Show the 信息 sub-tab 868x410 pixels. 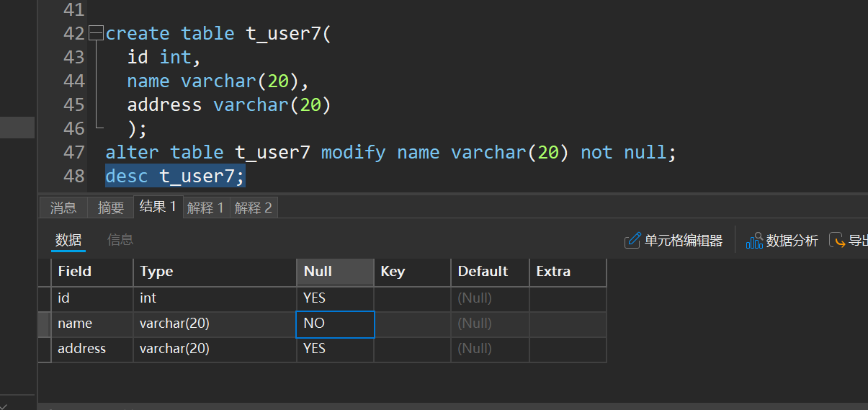click(x=120, y=240)
